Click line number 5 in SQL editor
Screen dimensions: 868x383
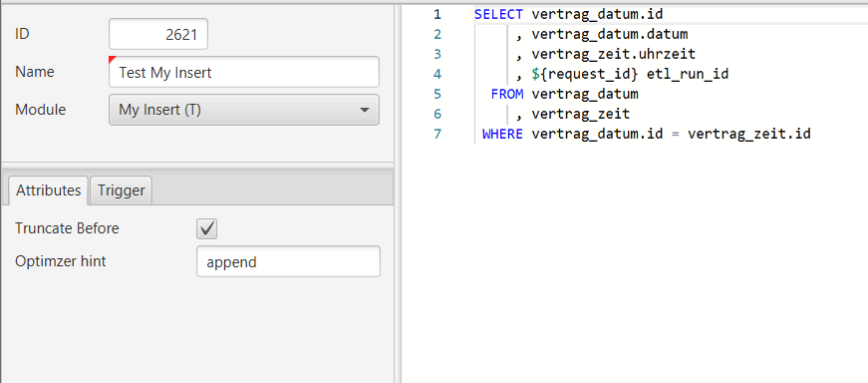pos(437,94)
